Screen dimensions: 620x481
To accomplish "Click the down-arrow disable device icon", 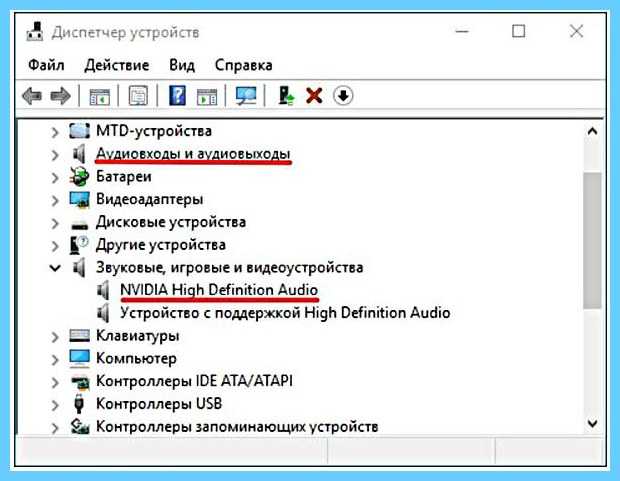I will (x=343, y=96).
